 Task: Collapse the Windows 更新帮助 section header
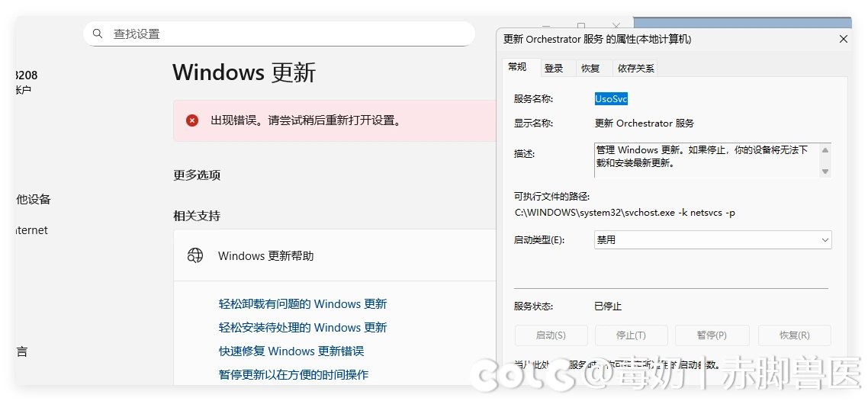(334, 255)
